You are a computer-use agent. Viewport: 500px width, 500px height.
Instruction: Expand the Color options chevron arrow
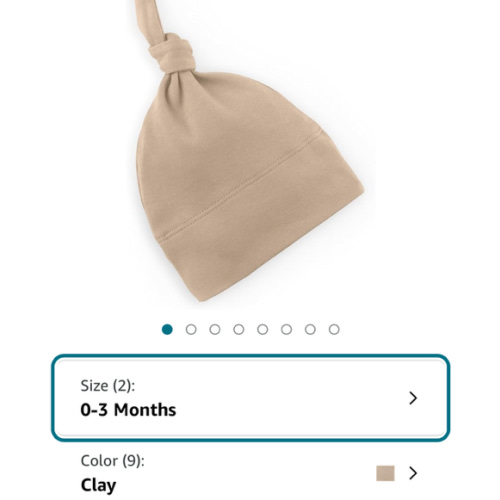pos(413,473)
